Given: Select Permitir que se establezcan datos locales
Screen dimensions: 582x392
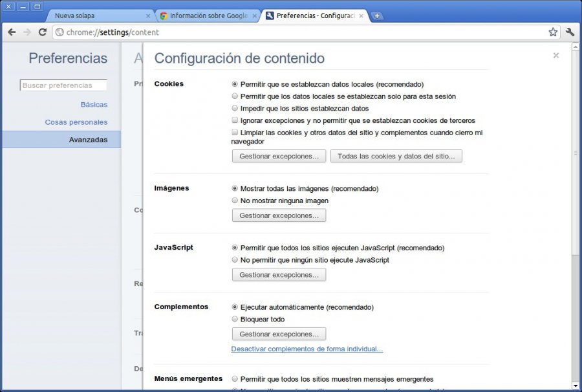Looking at the screenshot, I should (x=235, y=84).
